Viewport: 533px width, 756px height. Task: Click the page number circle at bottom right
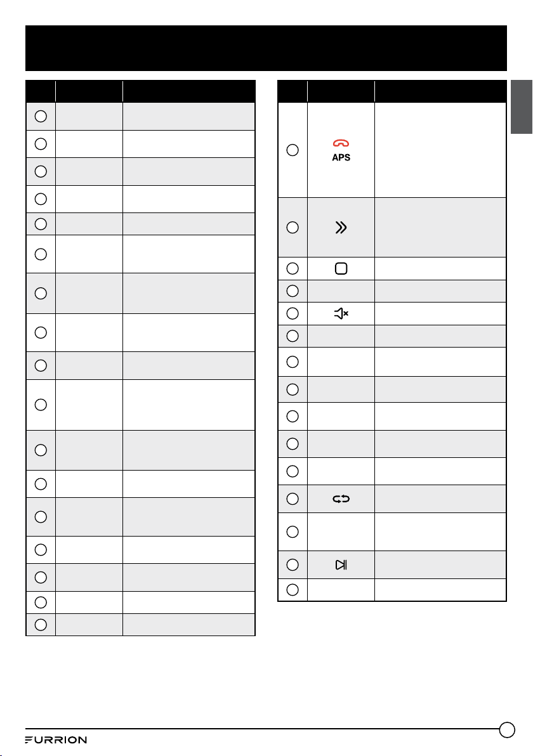click(x=507, y=729)
